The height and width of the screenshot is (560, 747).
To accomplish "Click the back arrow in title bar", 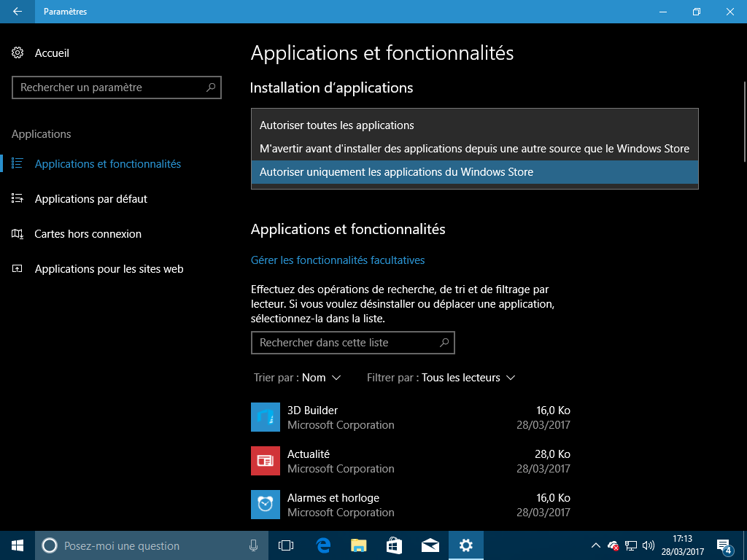I will point(18,12).
